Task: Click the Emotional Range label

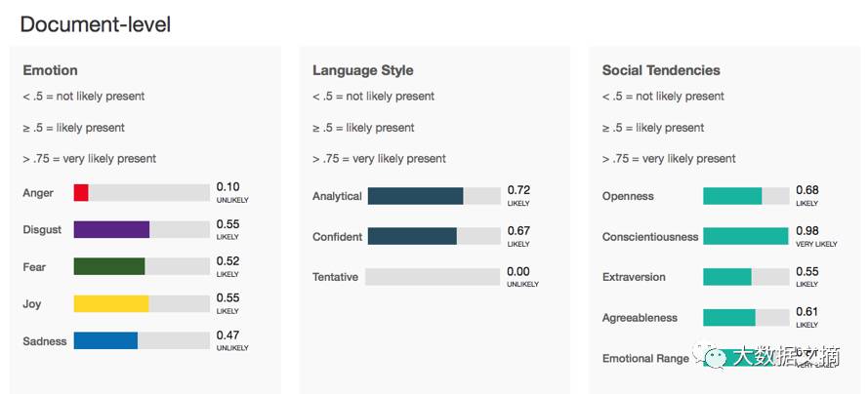Action: pos(645,358)
